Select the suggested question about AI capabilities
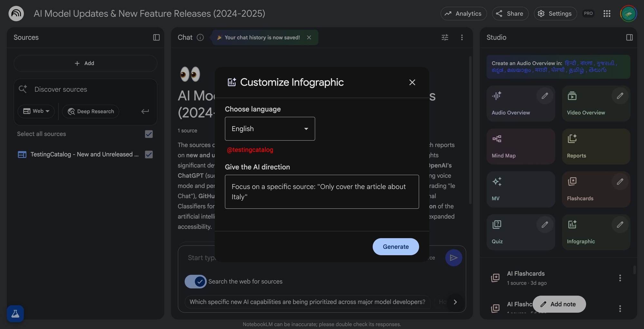Screen dimensions: 644x329 (307, 302)
